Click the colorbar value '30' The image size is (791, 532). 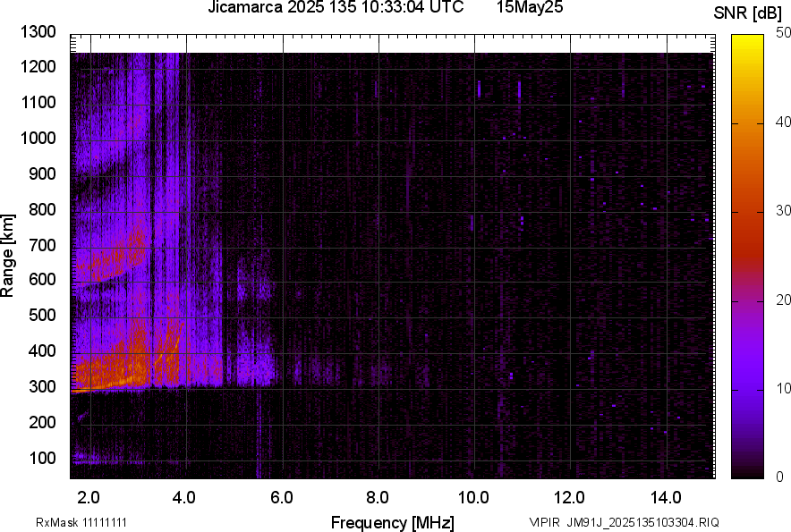[x=783, y=210]
